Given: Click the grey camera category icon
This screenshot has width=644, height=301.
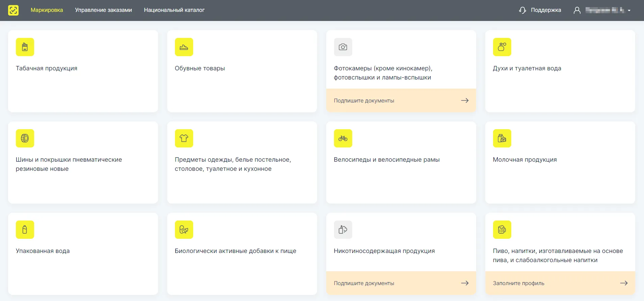Looking at the screenshot, I should [343, 47].
